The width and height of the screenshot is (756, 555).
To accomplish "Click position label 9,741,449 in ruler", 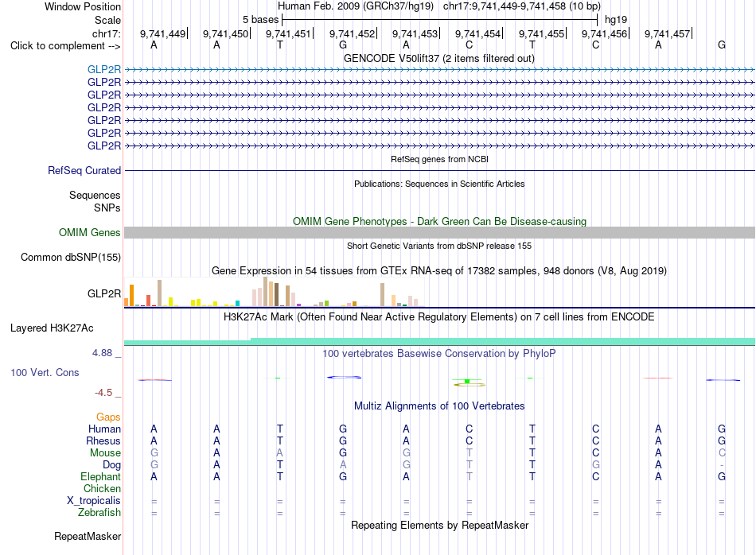I will click(x=162, y=33).
